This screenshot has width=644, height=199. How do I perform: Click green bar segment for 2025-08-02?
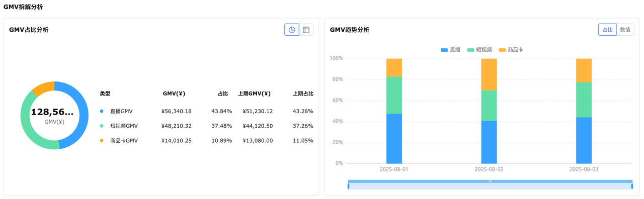tap(489, 105)
